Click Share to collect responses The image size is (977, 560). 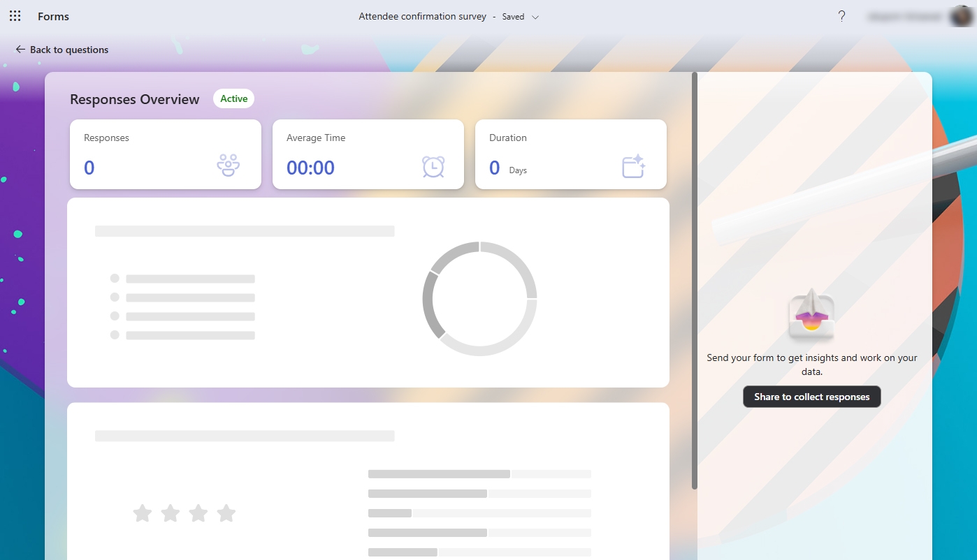(811, 397)
